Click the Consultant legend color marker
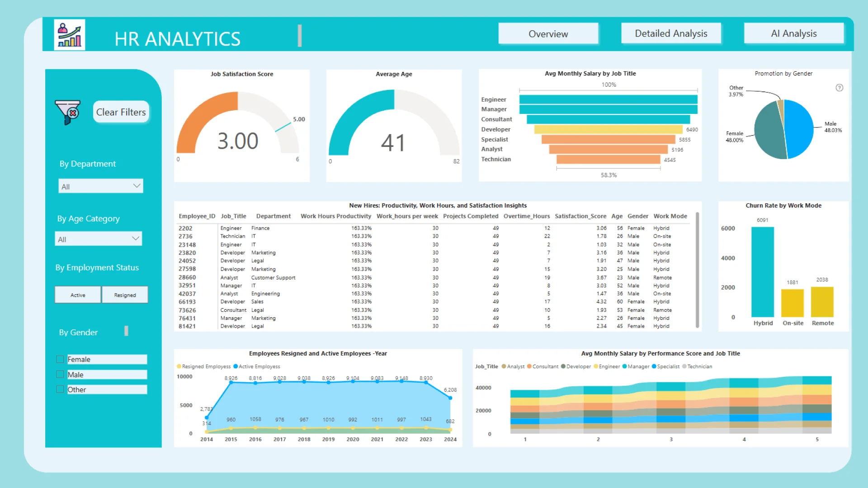This screenshot has height=488, width=868. [529, 366]
